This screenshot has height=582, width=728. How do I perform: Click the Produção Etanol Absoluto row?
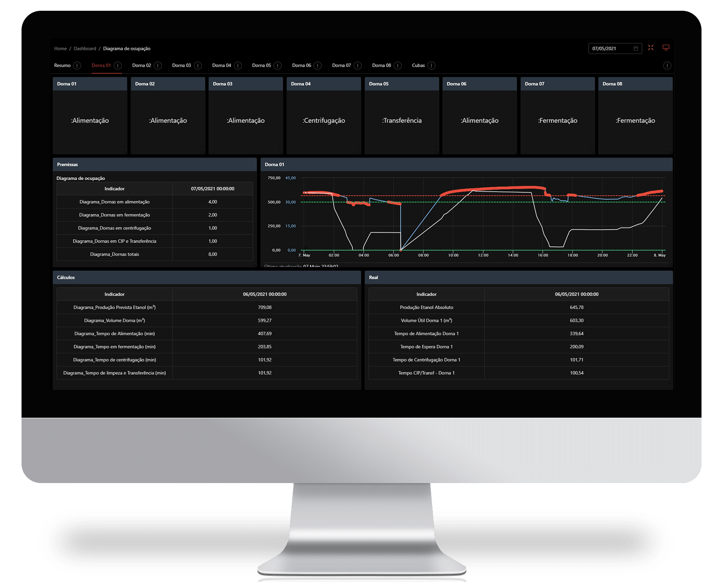tap(518, 307)
